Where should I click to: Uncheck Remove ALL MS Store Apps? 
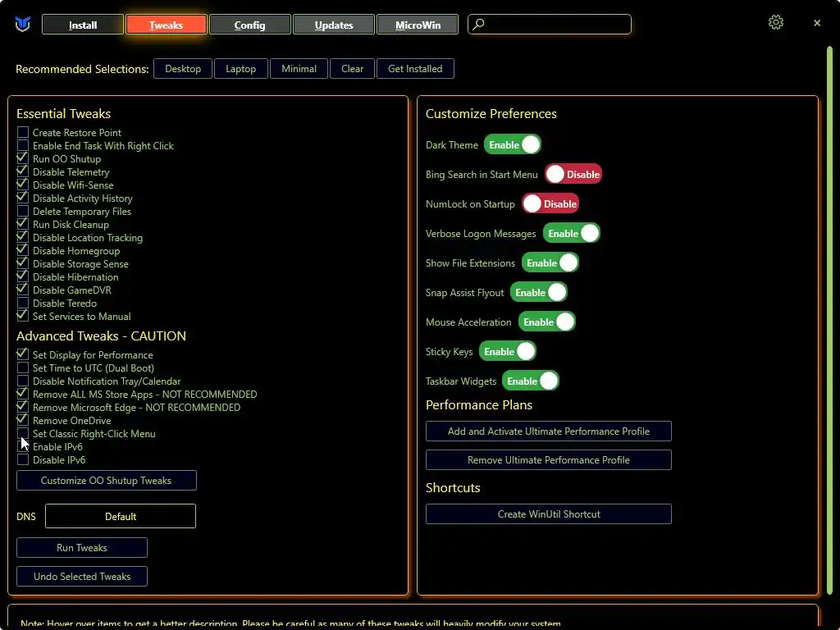tap(22, 395)
